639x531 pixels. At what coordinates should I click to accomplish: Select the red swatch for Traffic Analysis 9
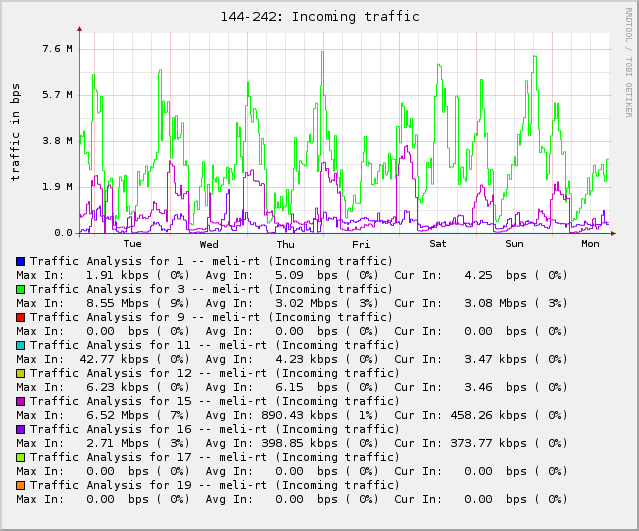click(20, 317)
